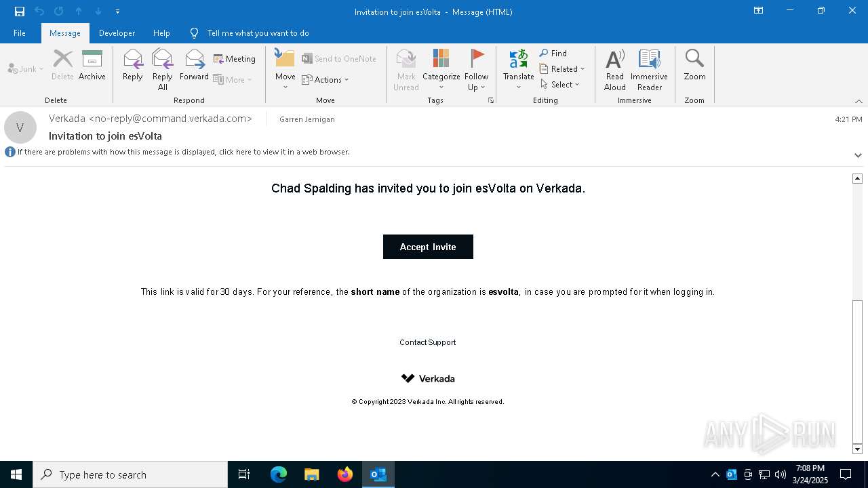This screenshot has height=488, width=868.
Task: Expand the message header chevron
Action: click(858, 155)
